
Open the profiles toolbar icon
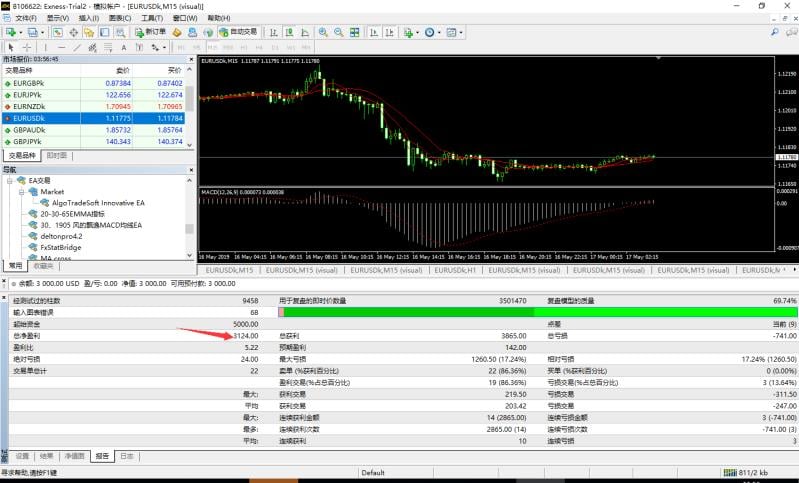coord(33,32)
